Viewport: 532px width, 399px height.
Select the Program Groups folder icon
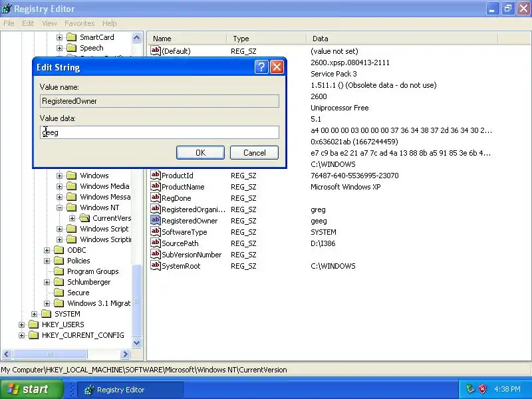point(59,271)
